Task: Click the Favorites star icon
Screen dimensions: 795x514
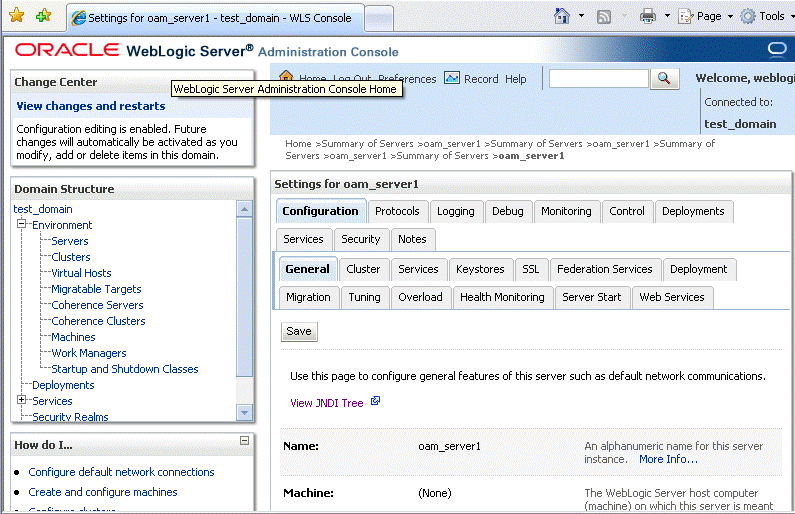Action: pyautogui.click(x=17, y=16)
